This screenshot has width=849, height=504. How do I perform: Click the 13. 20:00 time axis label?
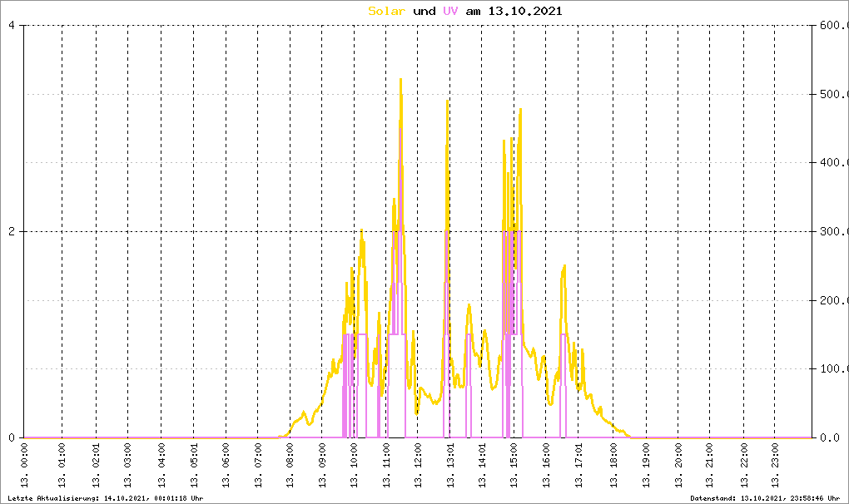(x=678, y=465)
